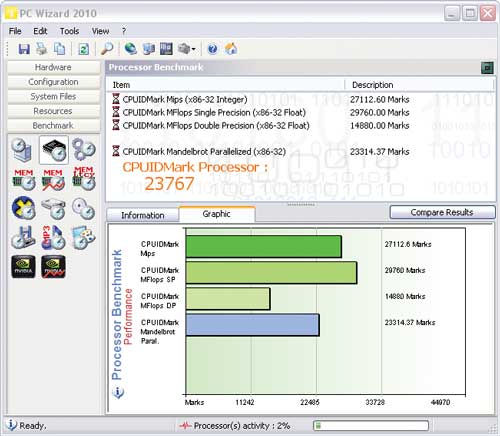Open the Edit menu
Viewport: 500px width, 436px height.
click(40, 31)
